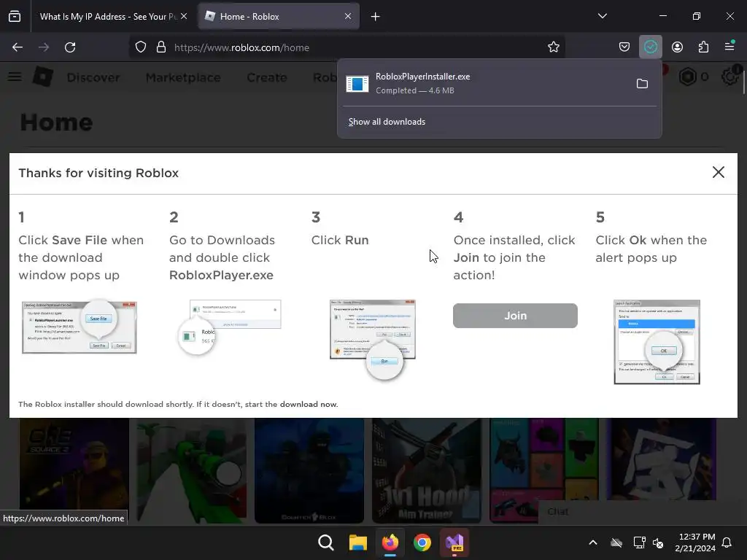Click the Roblox logo
This screenshot has width=747, height=560.
pyautogui.click(x=42, y=77)
